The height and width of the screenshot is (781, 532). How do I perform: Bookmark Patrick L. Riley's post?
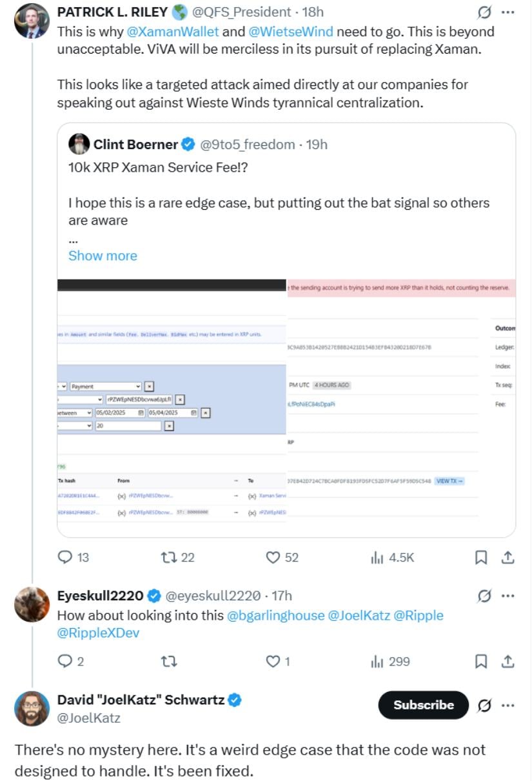481,558
